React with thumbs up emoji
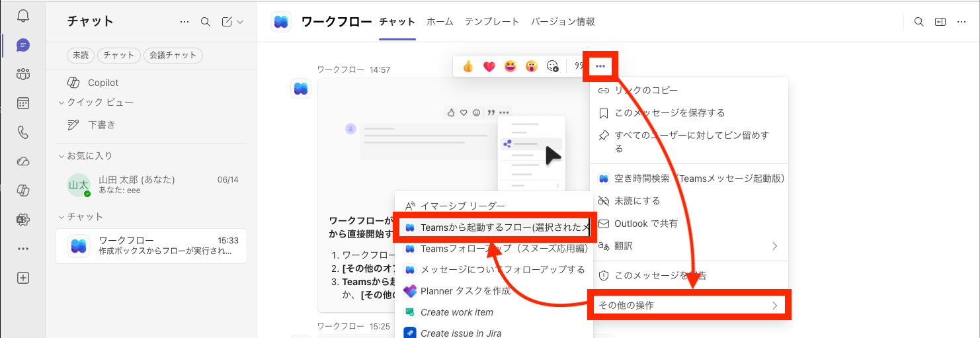 pyautogui.click(x=468, y=66)
